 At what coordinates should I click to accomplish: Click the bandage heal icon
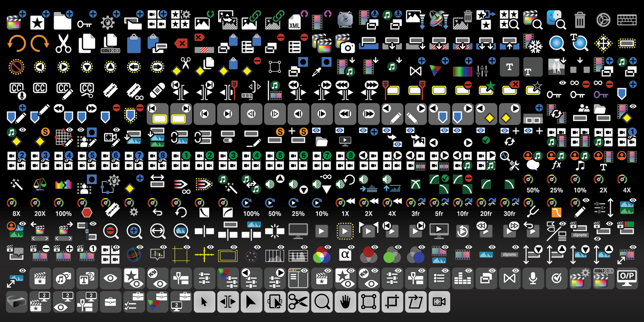(157, 91)
